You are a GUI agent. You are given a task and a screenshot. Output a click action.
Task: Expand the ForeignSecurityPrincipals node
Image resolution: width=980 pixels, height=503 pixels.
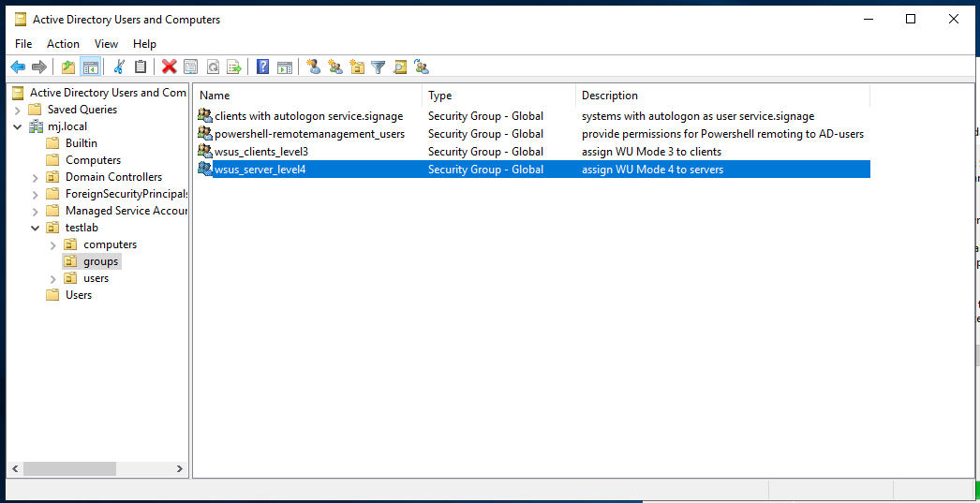click(x=35, y=194)
